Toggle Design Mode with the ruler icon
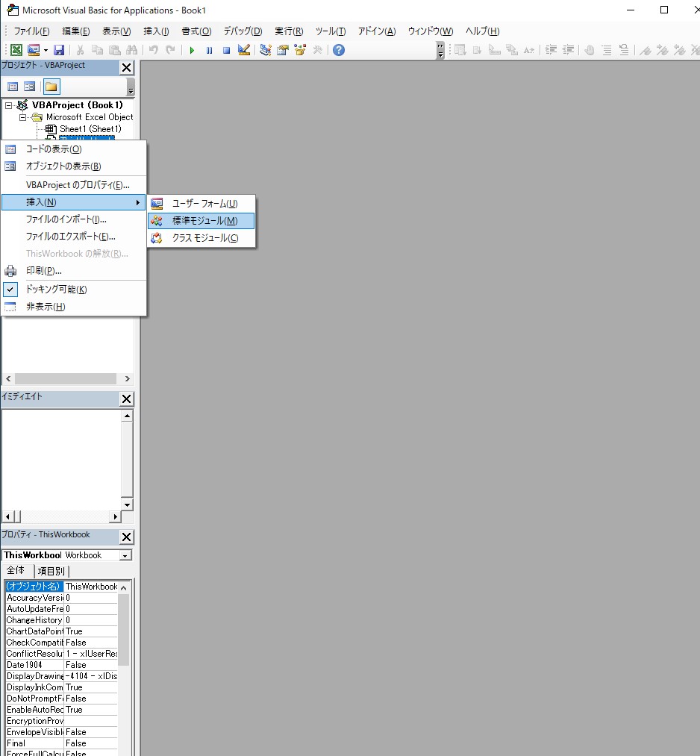 244,50
